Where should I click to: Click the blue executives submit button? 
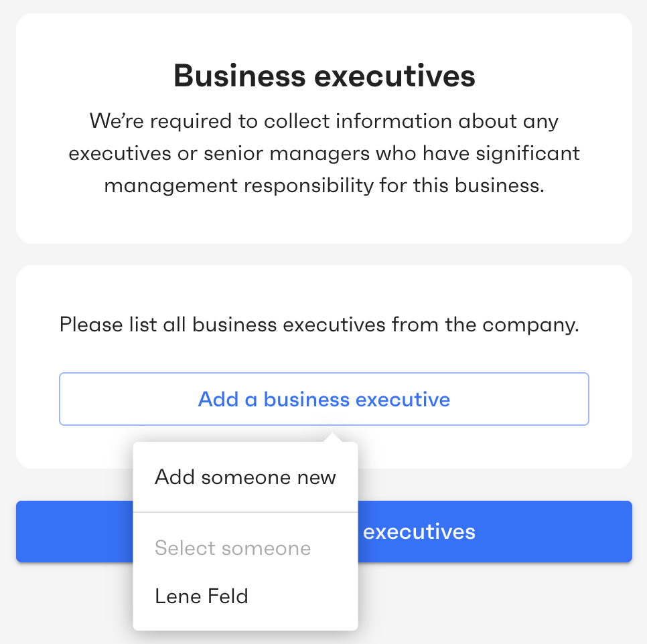tap(495, 532)
